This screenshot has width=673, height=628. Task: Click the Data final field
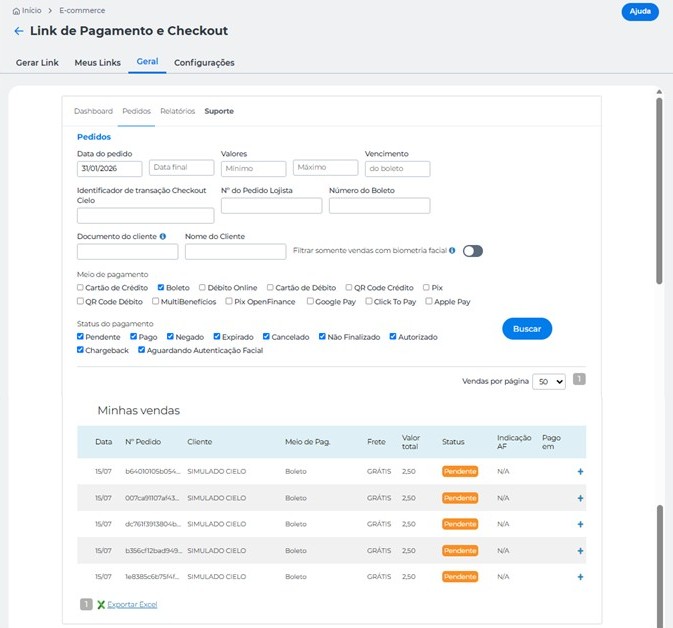click(182, 167)
